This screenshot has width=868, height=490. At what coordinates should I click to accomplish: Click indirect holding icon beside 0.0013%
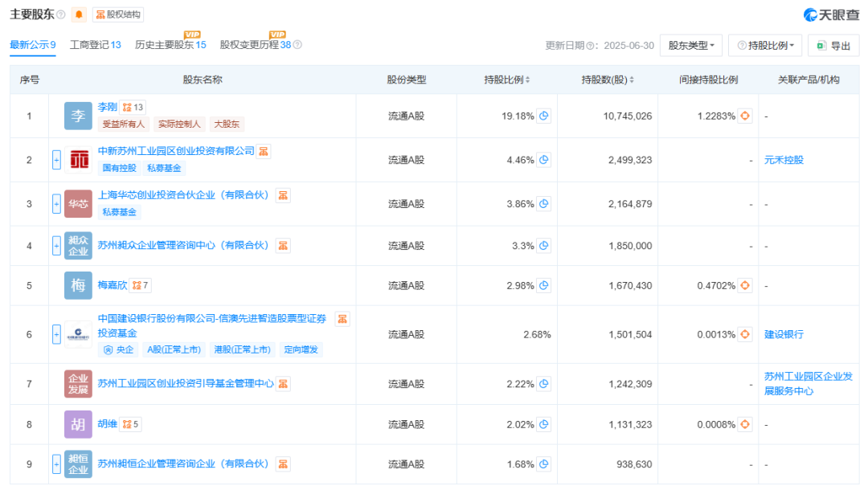pos(745,334)
